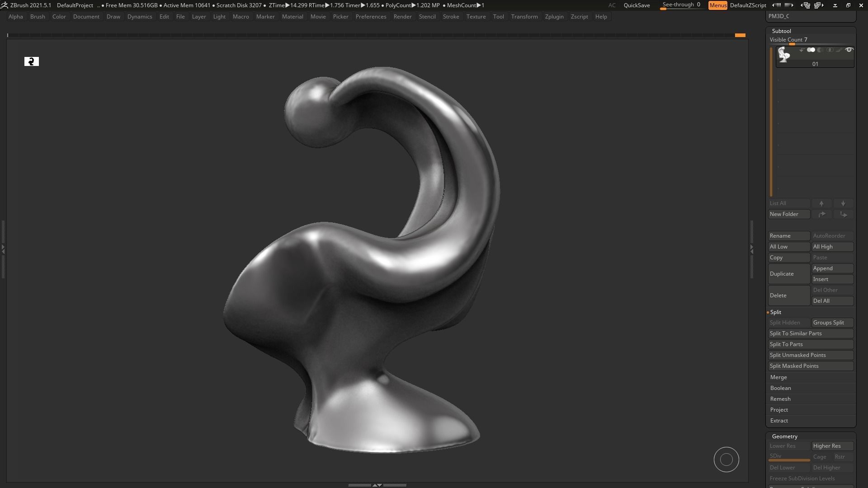Click the Duplicate subtool button
The image size is (868, 488).
point(789,274)
